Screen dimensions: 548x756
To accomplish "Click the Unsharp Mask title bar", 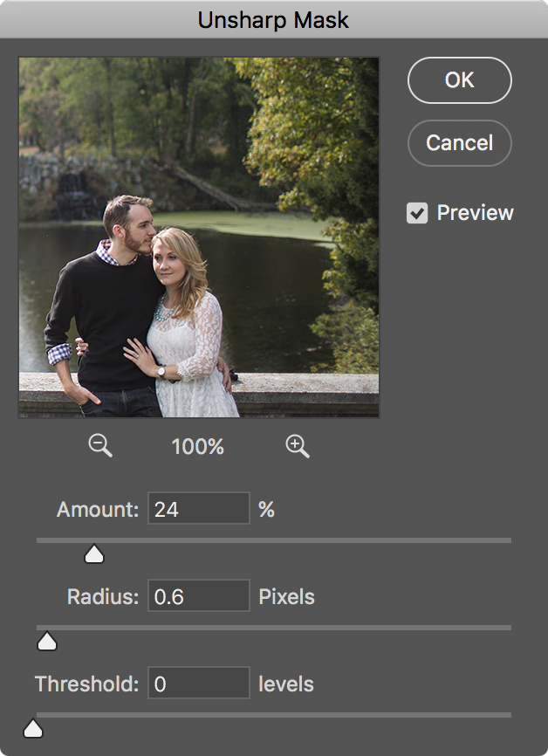I will tap(274, 19).
